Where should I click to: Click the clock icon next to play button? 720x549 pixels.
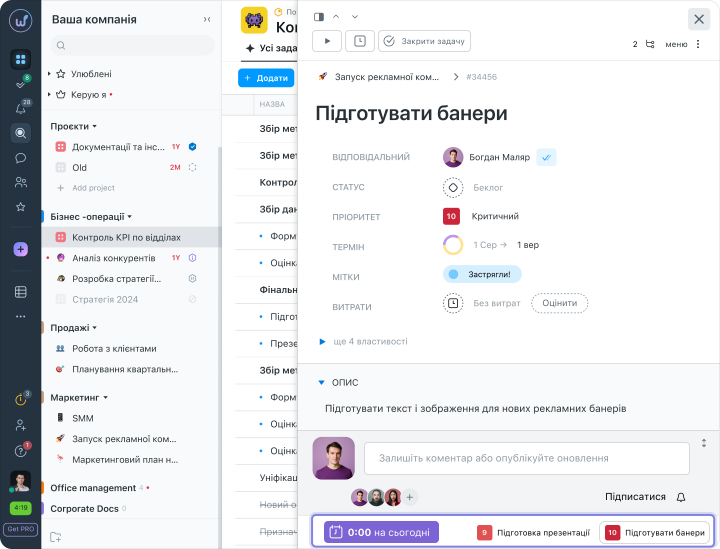tap(359, 41)
